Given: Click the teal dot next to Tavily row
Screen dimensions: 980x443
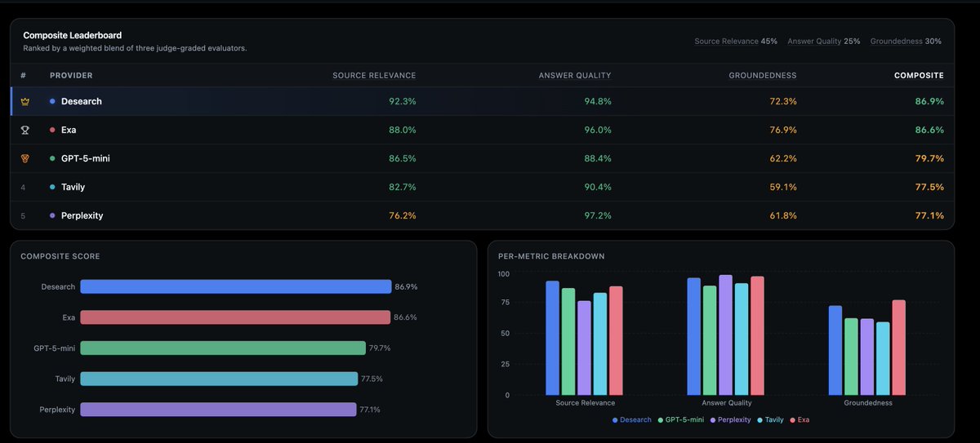Looking at the screenshot, I should [x=52, y=187].
